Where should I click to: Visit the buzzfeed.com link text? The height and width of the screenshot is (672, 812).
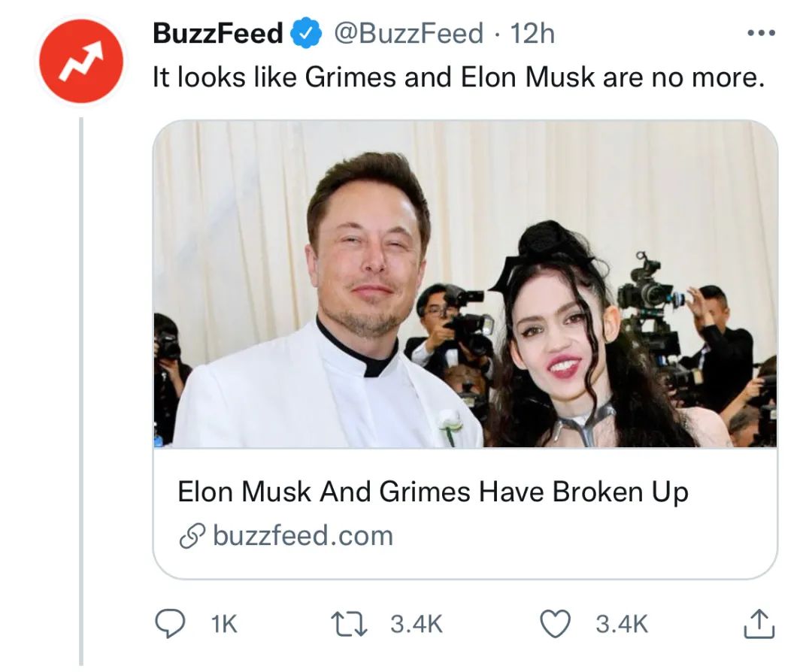click(x=303, y=536)
